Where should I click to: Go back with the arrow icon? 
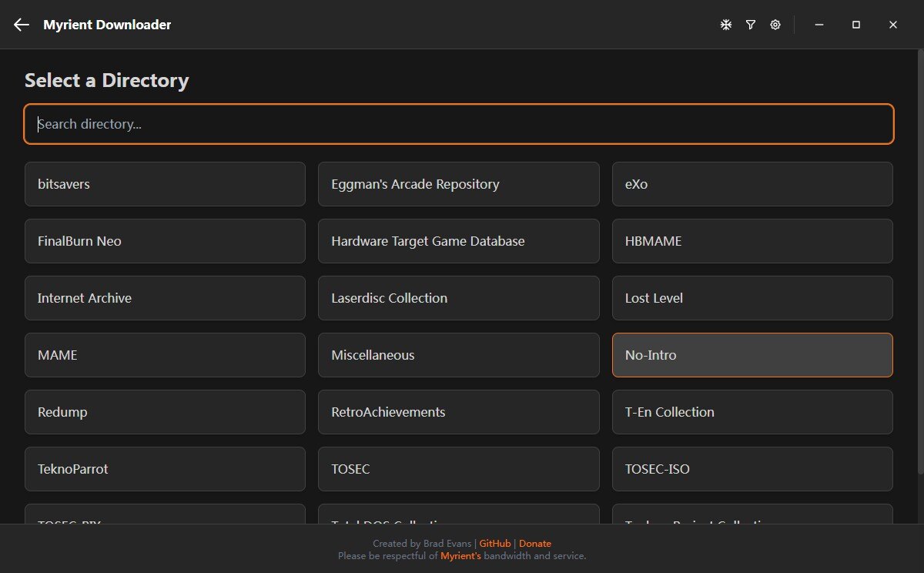22,25
